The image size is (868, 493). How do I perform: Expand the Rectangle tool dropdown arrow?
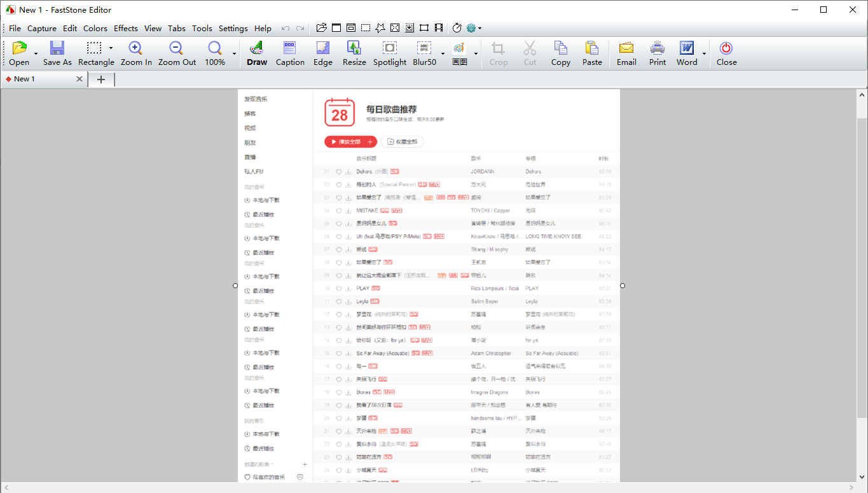pos(111,48)
